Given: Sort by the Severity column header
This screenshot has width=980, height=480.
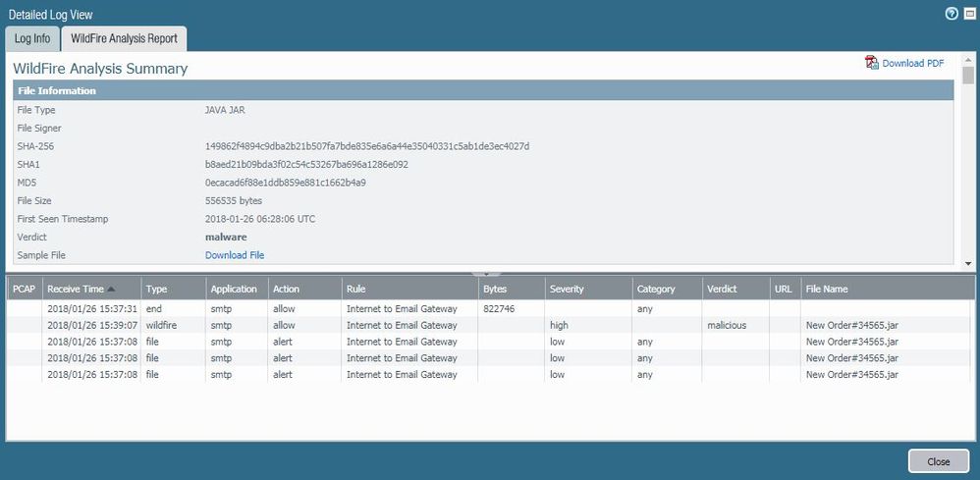Looking at the screenshot, I should tap(567, 290).
